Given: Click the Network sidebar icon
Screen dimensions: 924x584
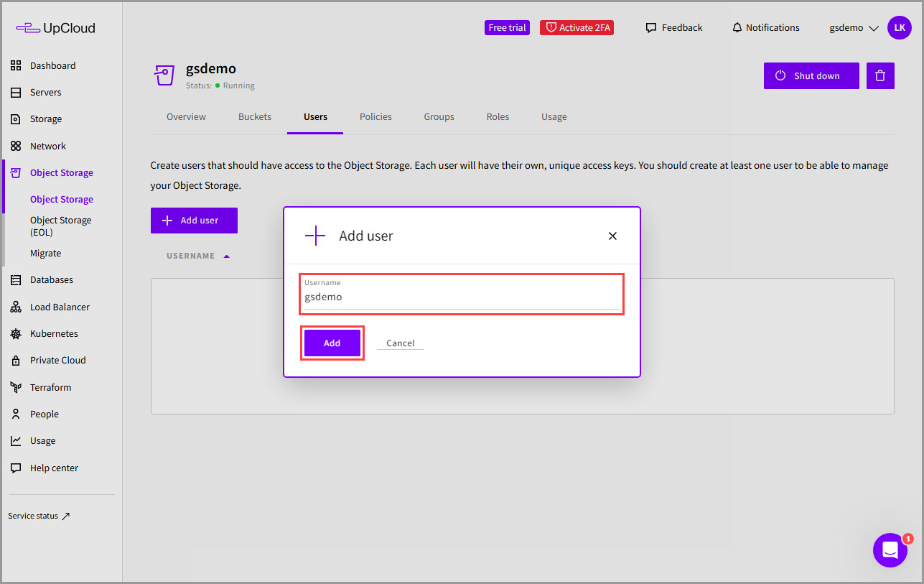Looking at the screenshot, I should [16, 146].
